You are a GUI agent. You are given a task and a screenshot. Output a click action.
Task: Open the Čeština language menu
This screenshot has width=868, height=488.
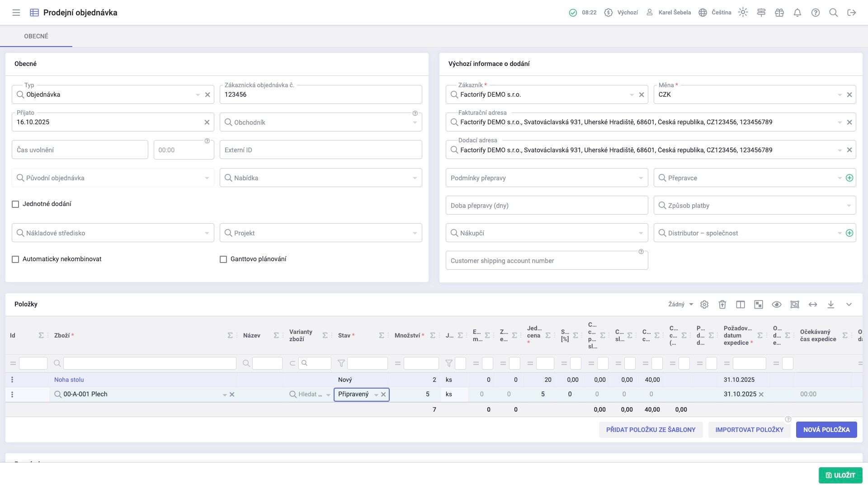(715, 13)
